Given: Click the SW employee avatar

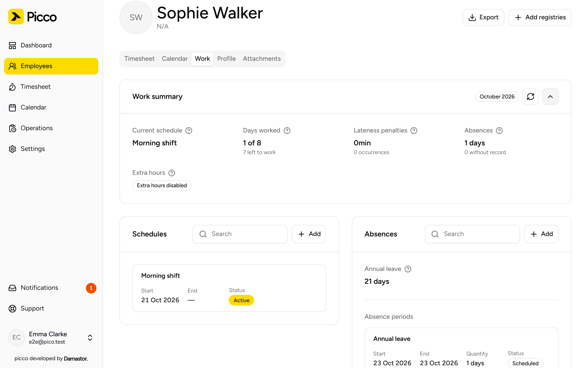Looking at the screenshot, I should (x=136, y=17).
